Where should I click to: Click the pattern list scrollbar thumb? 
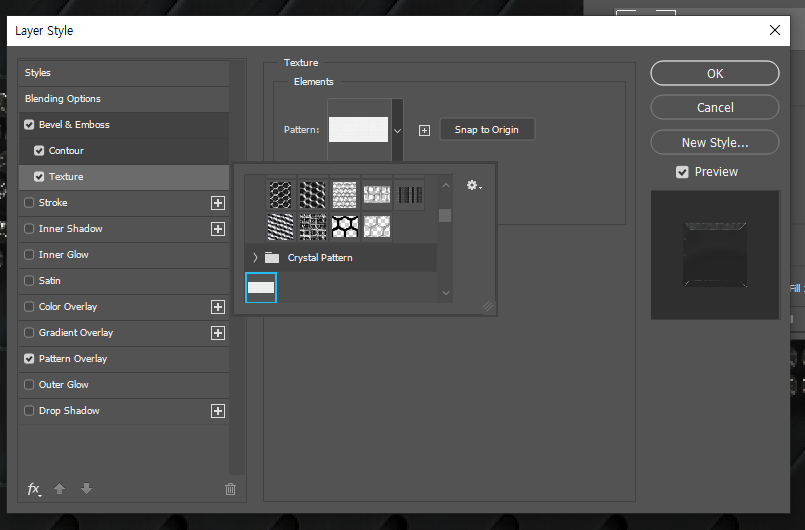pyautogui.click(x=445, y=215)
